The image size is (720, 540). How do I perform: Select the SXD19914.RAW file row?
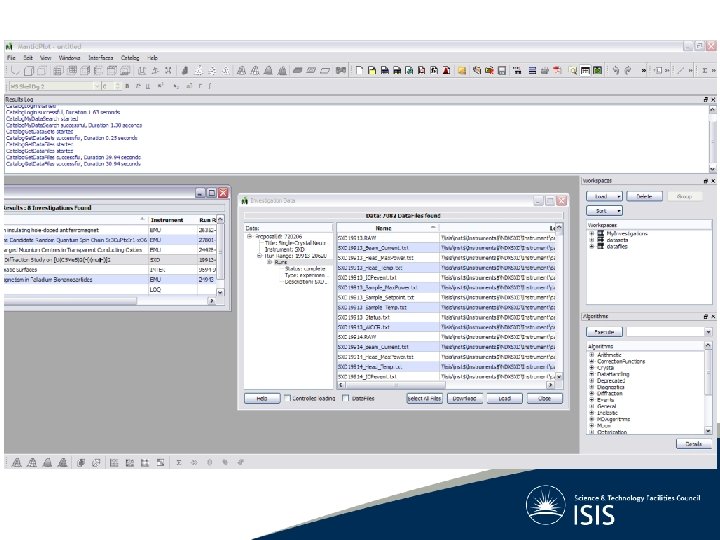click(x=446, y=337)
